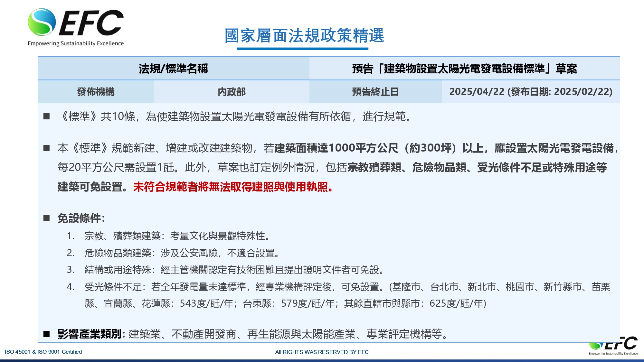Click the footer text ISO 45001 & ISO 9001 Certified
Screen dimensions: 644x362
pos(43,352)
